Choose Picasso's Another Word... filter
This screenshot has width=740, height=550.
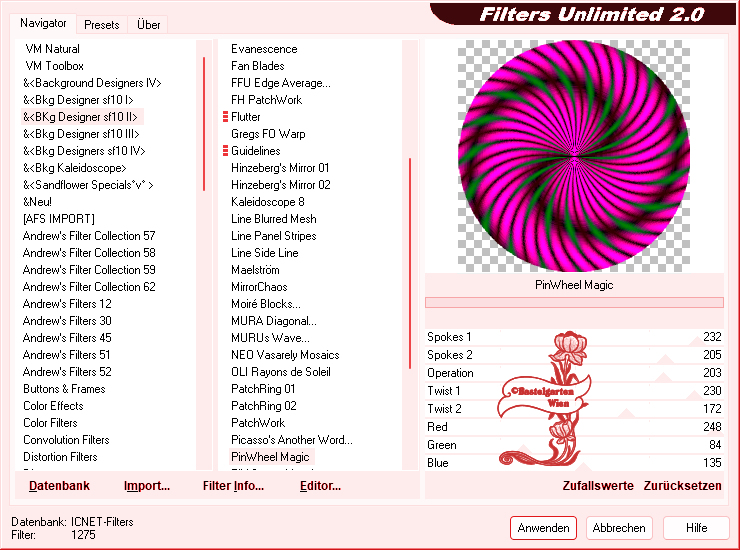click(292, 440)
